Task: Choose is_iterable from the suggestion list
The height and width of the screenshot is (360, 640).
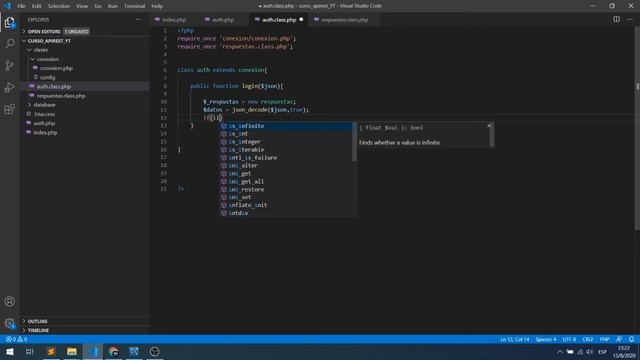Action: (286, 150)
